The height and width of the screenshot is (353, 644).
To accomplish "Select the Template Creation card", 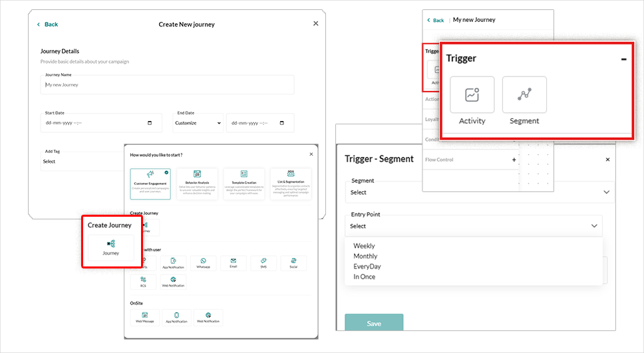I will click(244, 184).
